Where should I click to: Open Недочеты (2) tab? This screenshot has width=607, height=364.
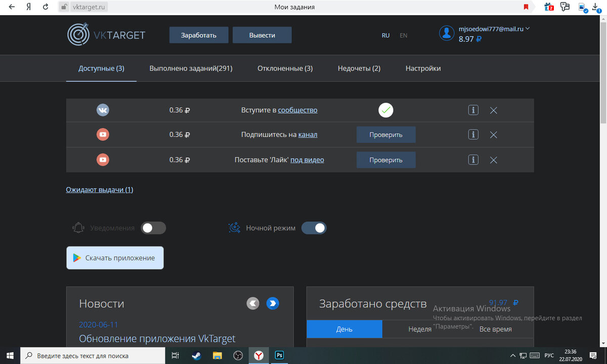click(359, 68)
